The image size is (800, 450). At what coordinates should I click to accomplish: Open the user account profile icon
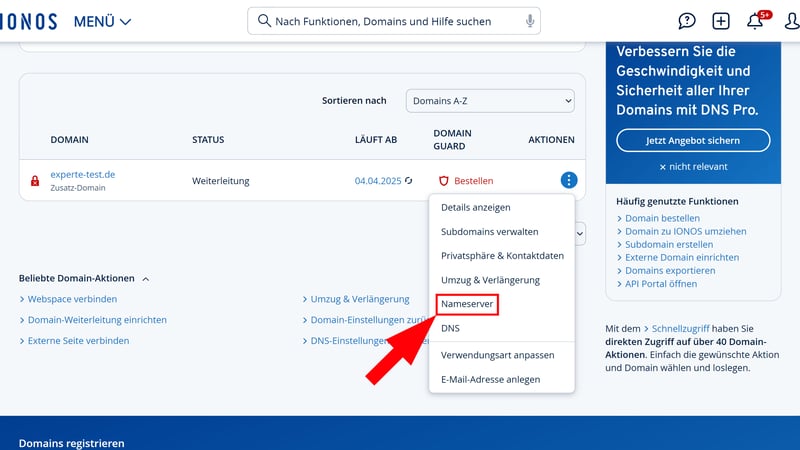[x=790, y=21]
